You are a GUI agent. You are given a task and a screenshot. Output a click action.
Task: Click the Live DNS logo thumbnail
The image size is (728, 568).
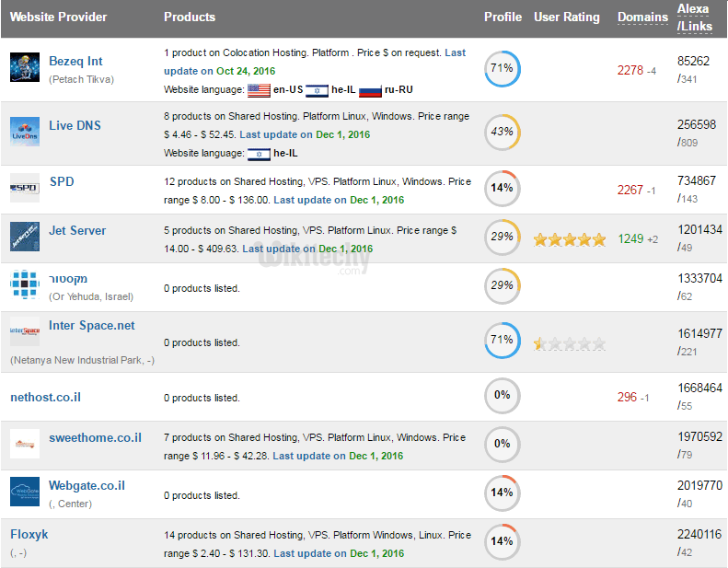(x=25, y=132)
